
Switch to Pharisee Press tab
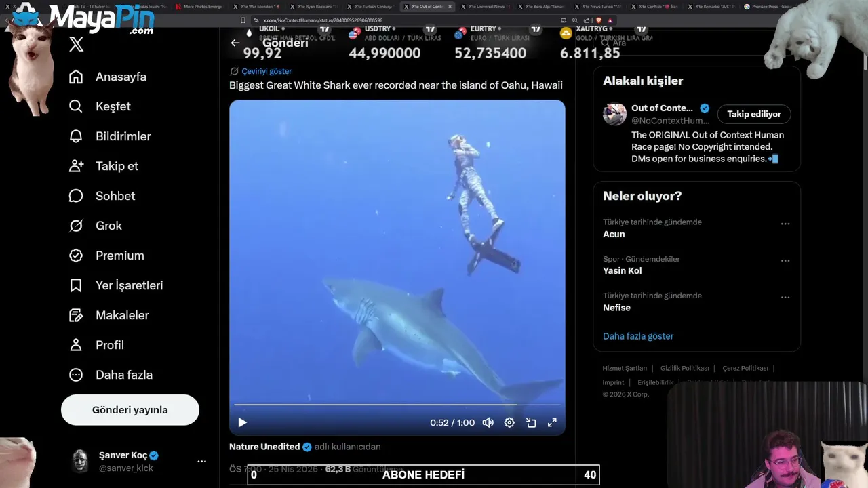(768, 7)
